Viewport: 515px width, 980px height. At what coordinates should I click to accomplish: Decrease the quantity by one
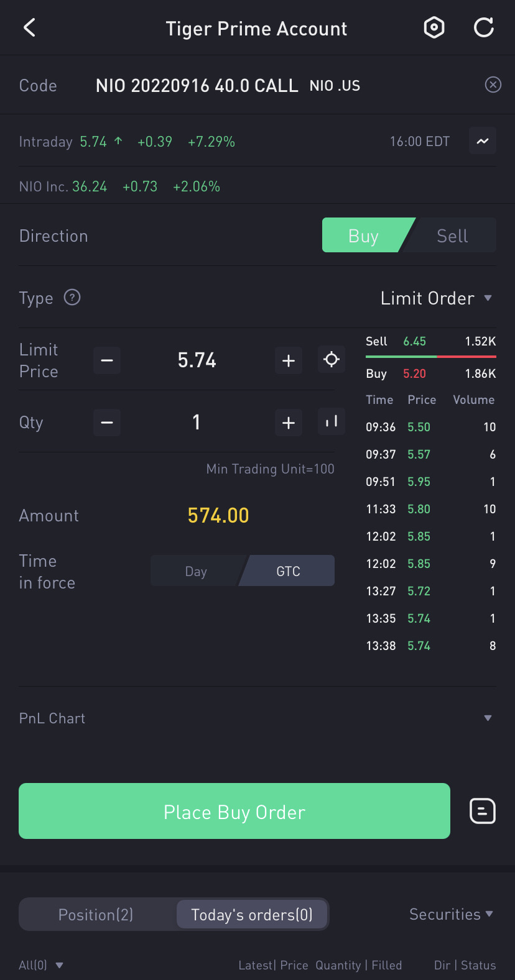[107, 423]
